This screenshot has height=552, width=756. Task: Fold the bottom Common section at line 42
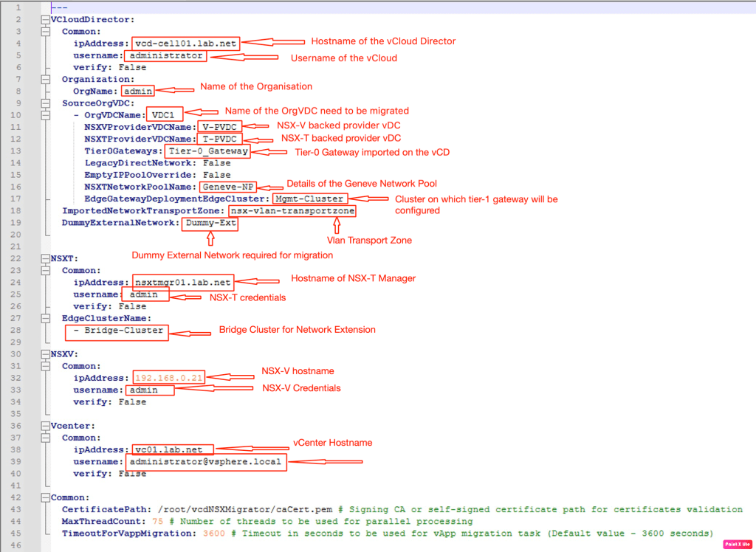pos(46,497)
